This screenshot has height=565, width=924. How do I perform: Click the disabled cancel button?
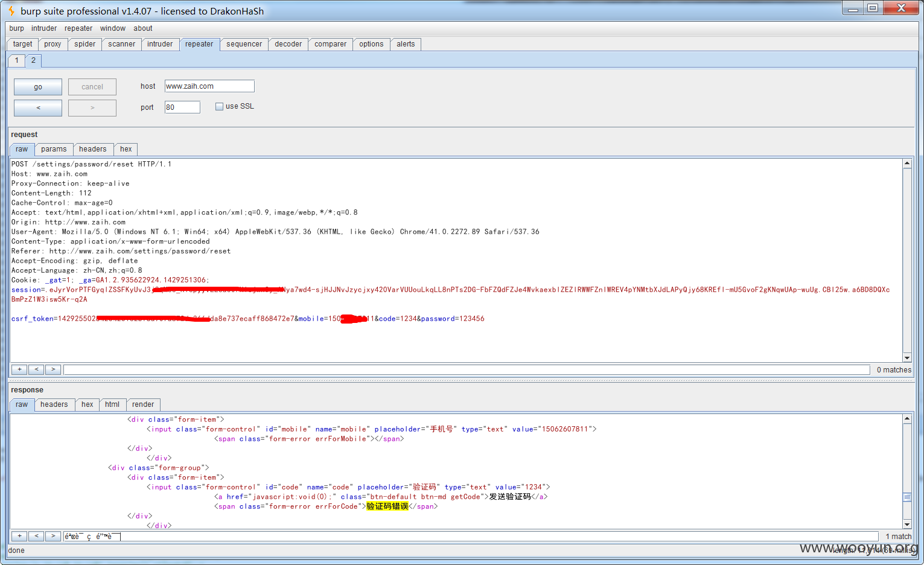[x=92, y=87]
